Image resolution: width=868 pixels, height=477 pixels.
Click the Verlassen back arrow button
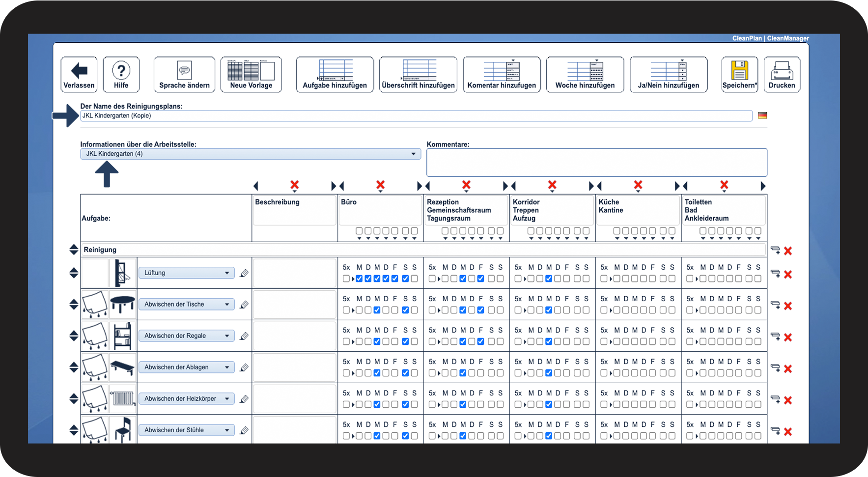click(79, 74)
